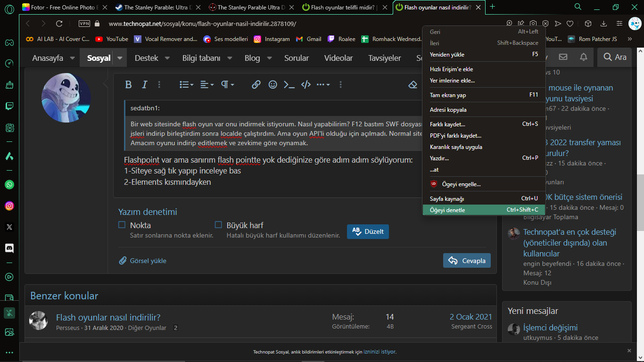Open the text alignment dropdown
644x362 pixels.
coord(207,85)
